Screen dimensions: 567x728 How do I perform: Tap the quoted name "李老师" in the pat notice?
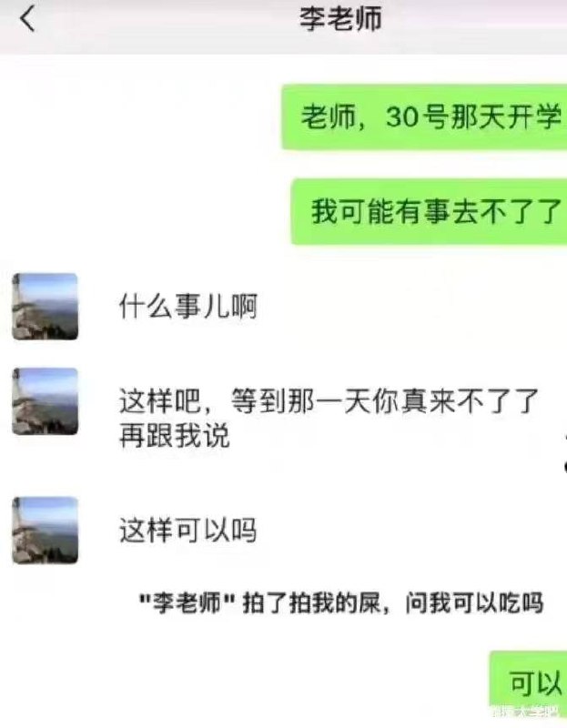187,603
